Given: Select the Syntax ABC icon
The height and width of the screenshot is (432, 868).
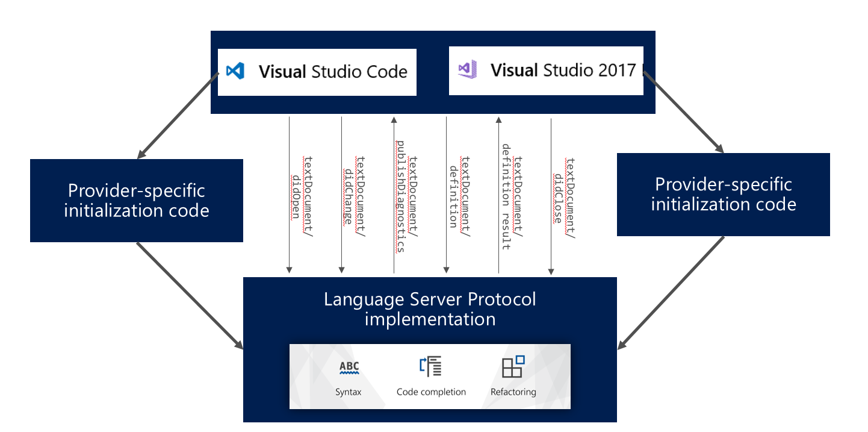Looking at the screenshot, I should [x=349, y=368].
